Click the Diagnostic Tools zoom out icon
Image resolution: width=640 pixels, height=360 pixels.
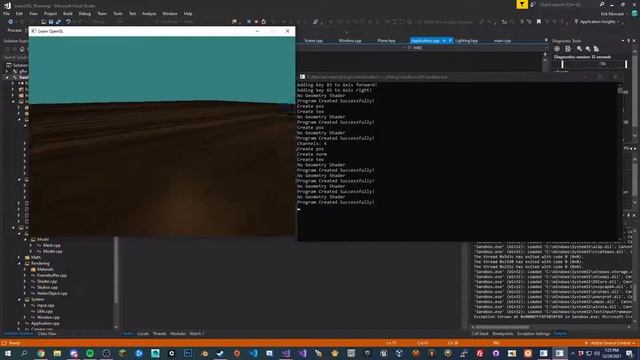(x=588, y=49)
